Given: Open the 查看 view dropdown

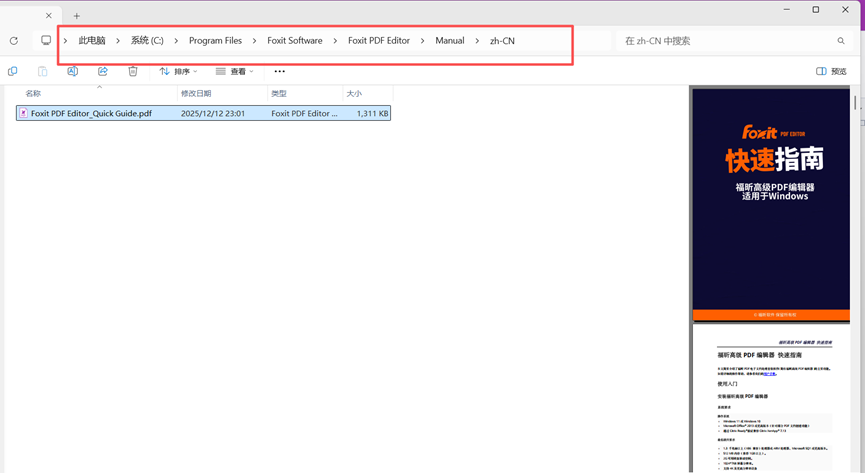Looking at the screenshot, I should pos(235,72).
